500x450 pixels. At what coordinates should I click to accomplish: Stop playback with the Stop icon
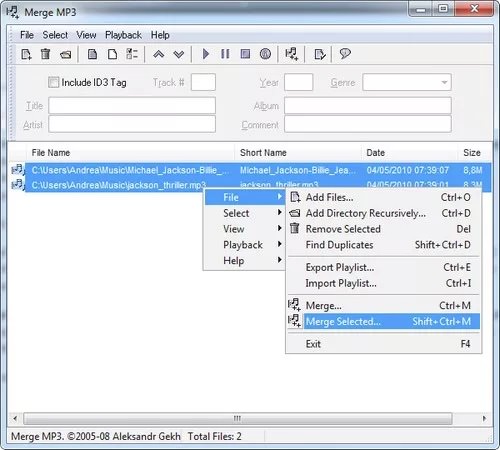pos(245,54)
